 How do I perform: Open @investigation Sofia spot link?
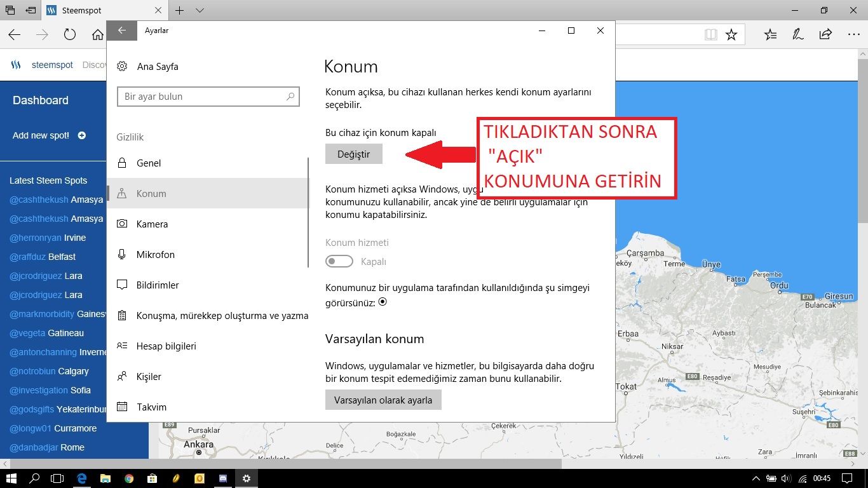pyautogui.click(x=50, y=390)
